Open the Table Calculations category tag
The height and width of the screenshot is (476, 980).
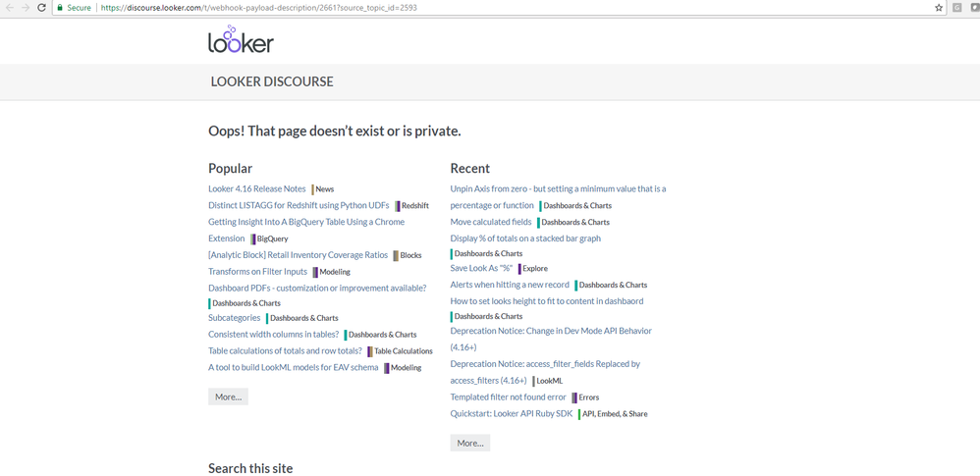tap(401, 351)
